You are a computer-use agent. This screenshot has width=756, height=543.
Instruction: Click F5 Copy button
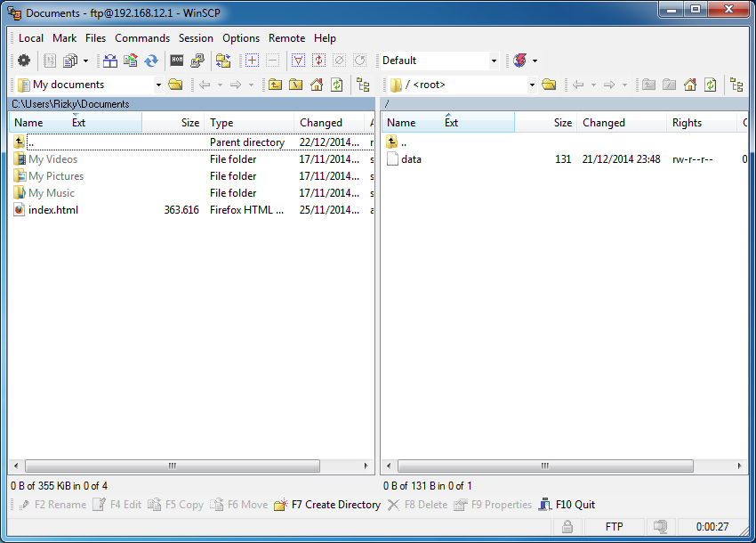point(176,505)
